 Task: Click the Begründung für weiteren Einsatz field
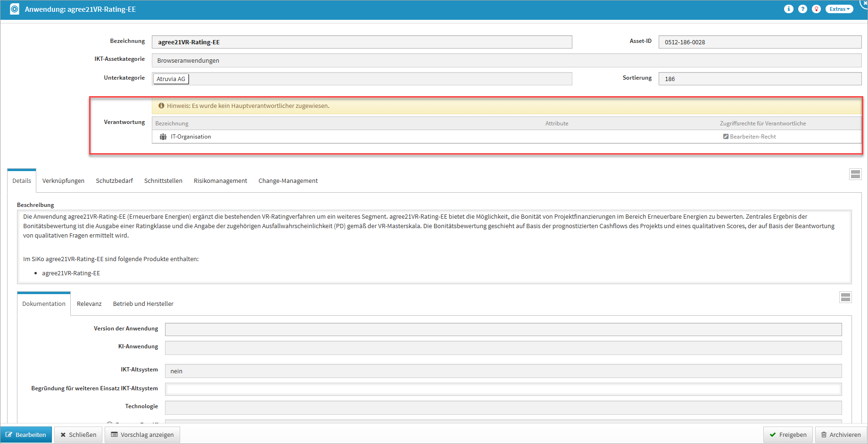pyautogui.click(x=503, y=389)
